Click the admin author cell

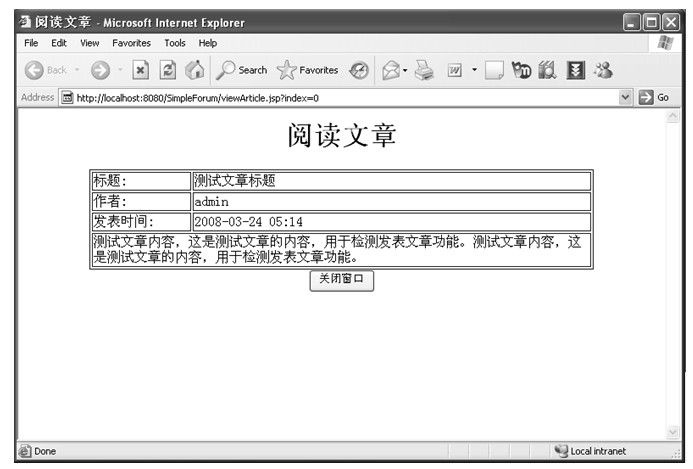point(392,202)
